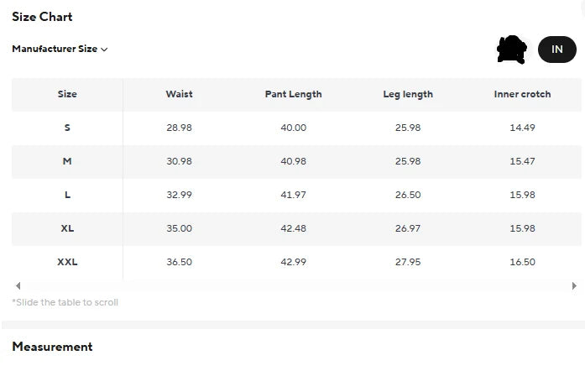
Task: Click the Measurement section heading
Action: (x=52, y=347)
